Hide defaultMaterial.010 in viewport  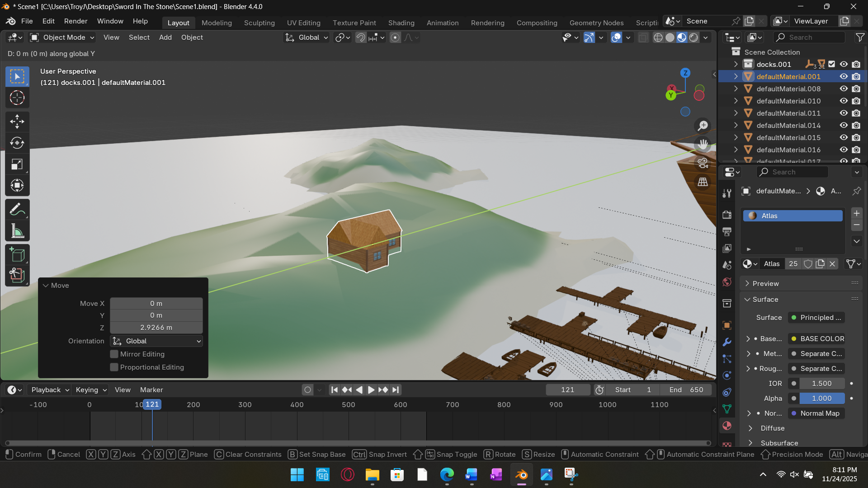click(844, 101)
